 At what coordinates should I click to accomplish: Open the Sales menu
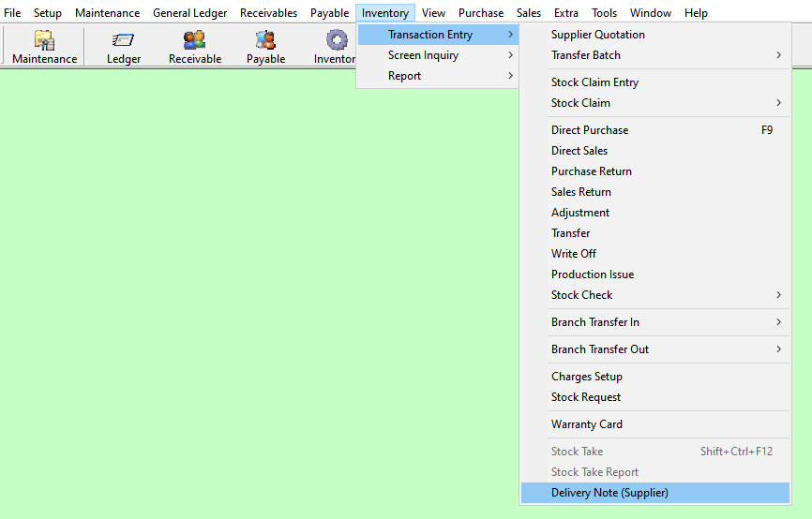[528, 13]
